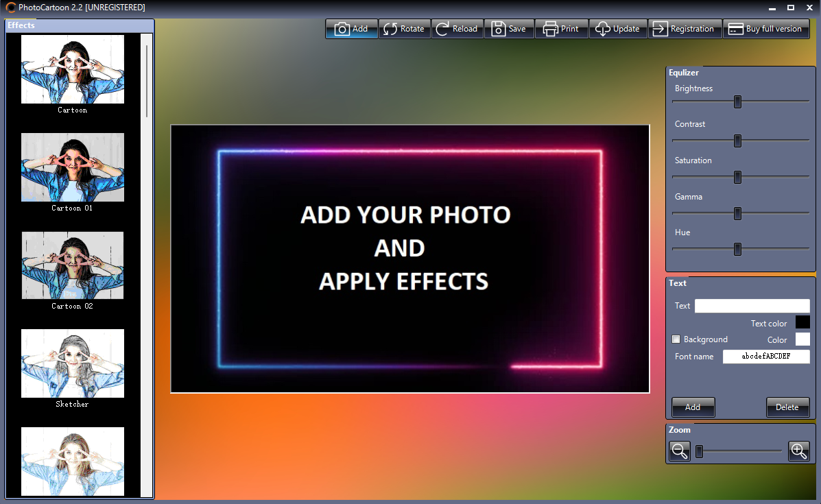The height and width of the screenshot is (504, 821).
Task: Select the Cartoon 01 effect thumbnail
Action: 73,167
